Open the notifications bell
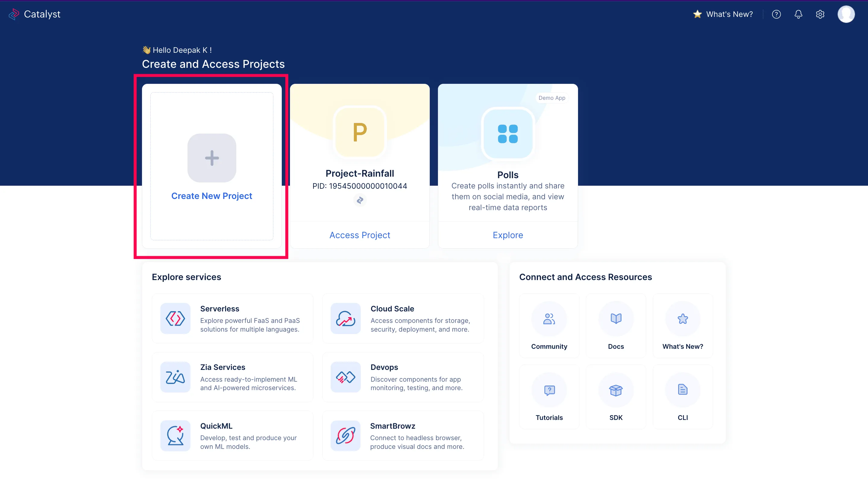The width and height of the screenshot is (868, 495). click(798, 14)
